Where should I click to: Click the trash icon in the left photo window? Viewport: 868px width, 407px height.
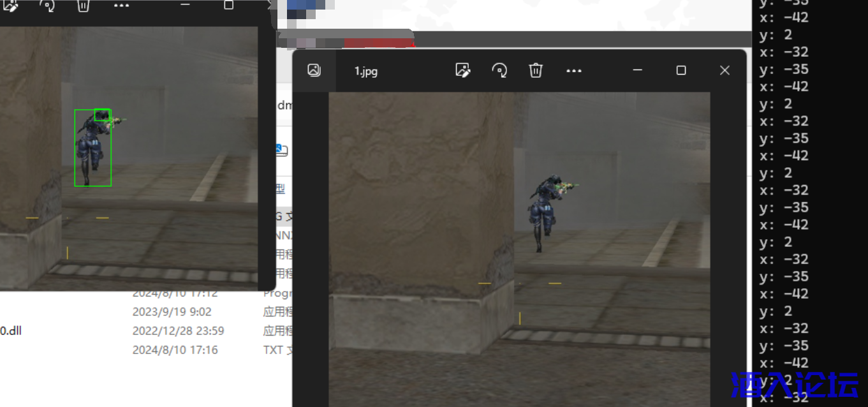click(x=83, y=6)
